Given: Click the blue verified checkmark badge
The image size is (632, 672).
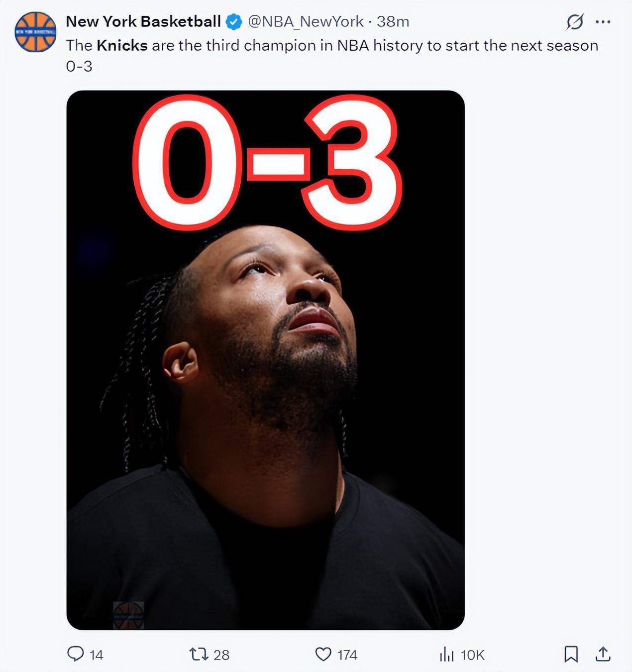Looking at the screenshot, I should point(234,22).
